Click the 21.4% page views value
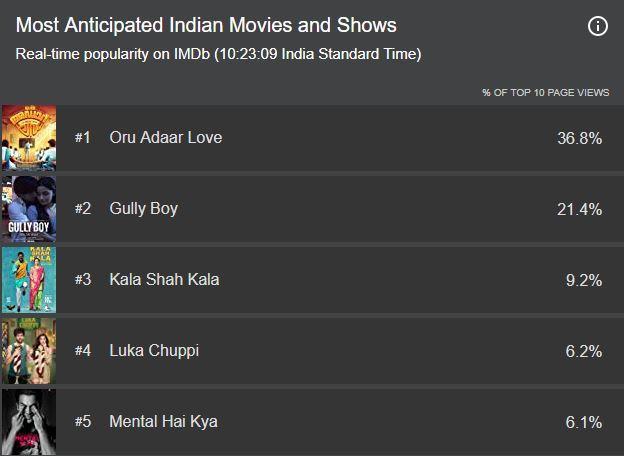Viewport: 624px width, 456px height. click(579, 209)
